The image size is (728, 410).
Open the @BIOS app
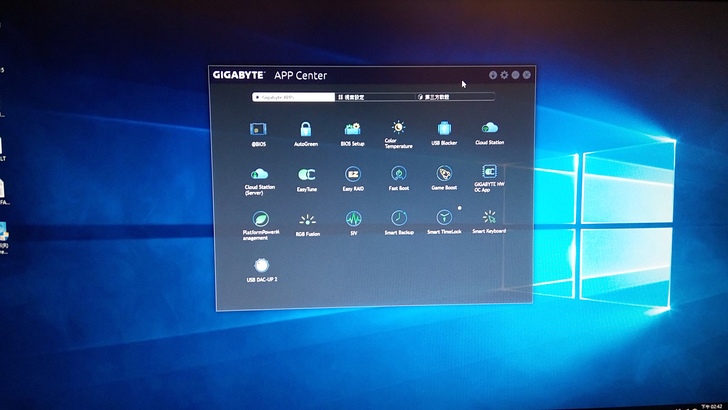point(258,134)
